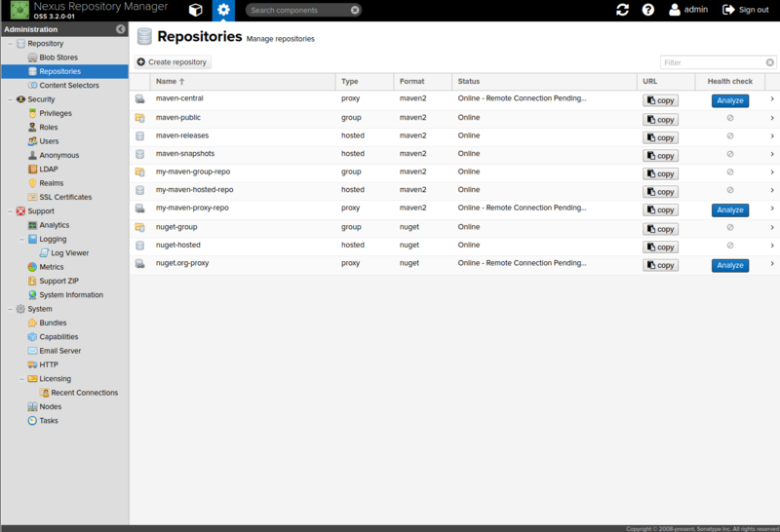Screen dimensions: 780x532
Task: Open Roles under Security
Action: pyautogui.click(x=48, y=128)
